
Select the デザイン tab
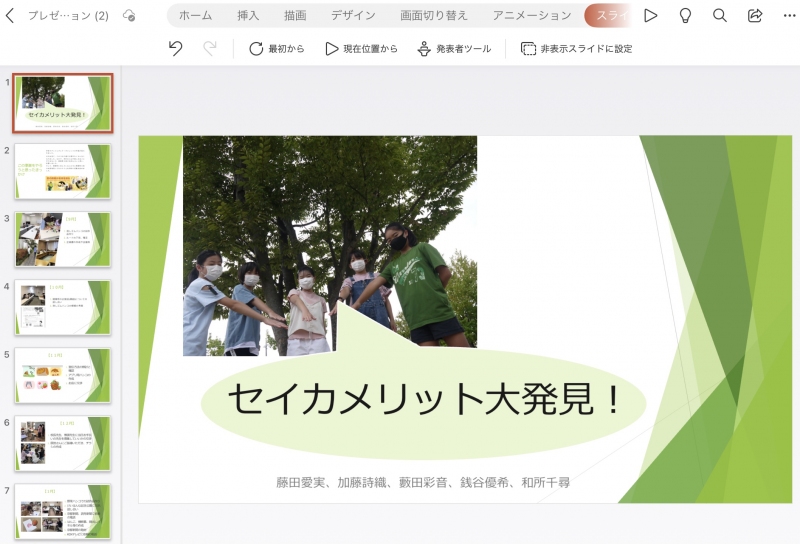point(353,16)
